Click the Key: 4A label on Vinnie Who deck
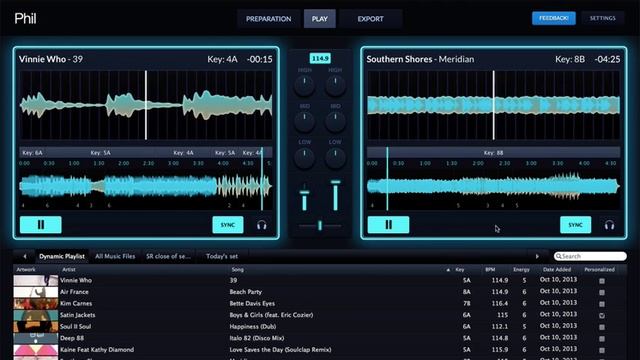The width and height of the screenshot is (640, 360). (x=222, y=59)
